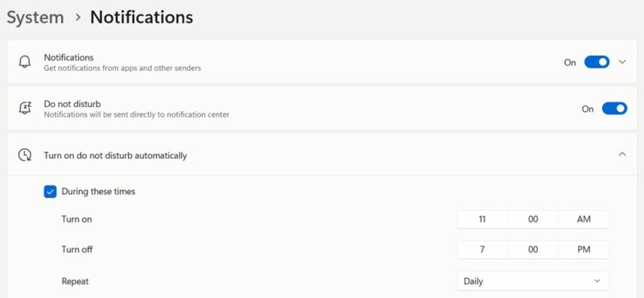Viewport: 644px width, 298px height.
Task: Click the breadcrumb separator arrow icon
Action: click(x=77, y=19)
